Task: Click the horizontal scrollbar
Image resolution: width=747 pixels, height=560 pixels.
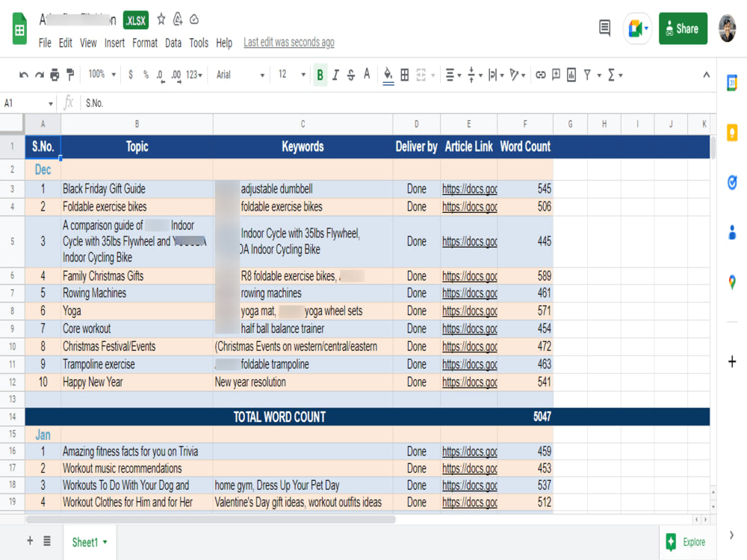Action: [x=211, y=519]
